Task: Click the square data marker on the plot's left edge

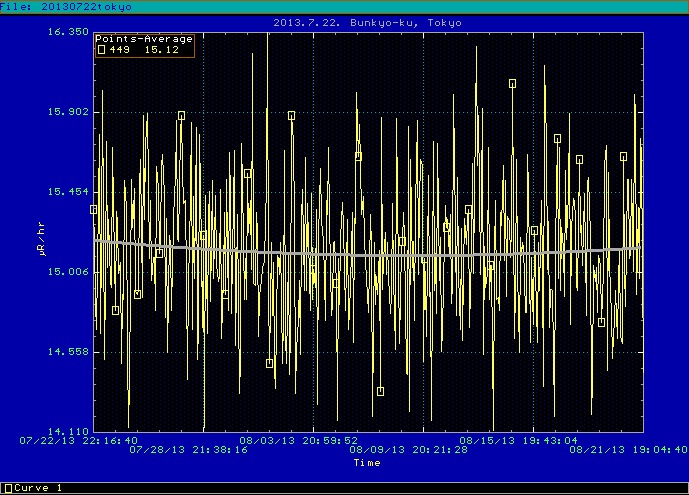Action: [94, 210]
